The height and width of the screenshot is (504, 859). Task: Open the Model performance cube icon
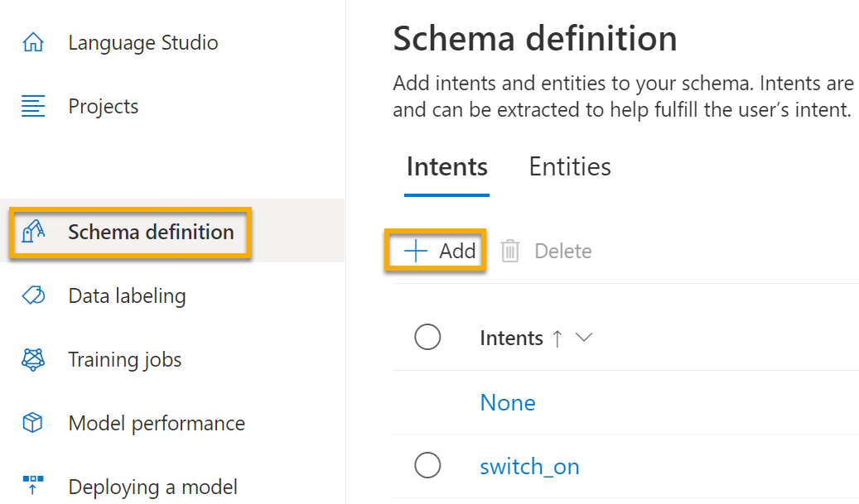pyautogui.click(x=31, y=423)
